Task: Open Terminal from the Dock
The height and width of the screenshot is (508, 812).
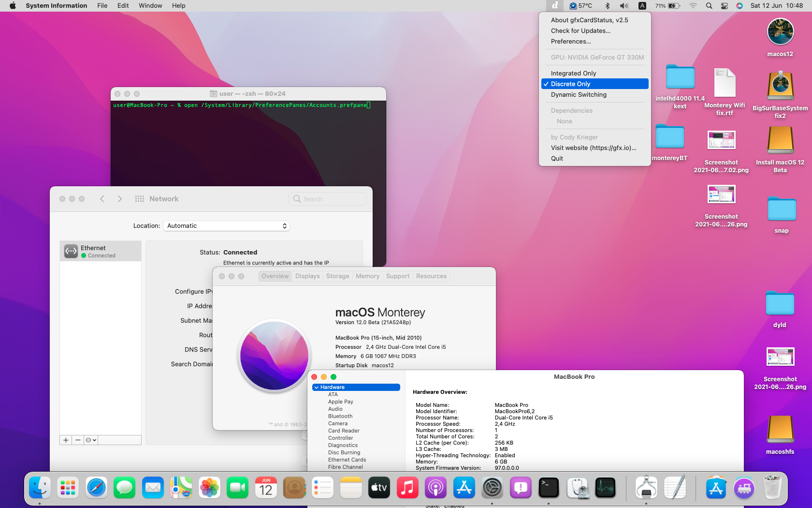Action: [x=549, y=488]
